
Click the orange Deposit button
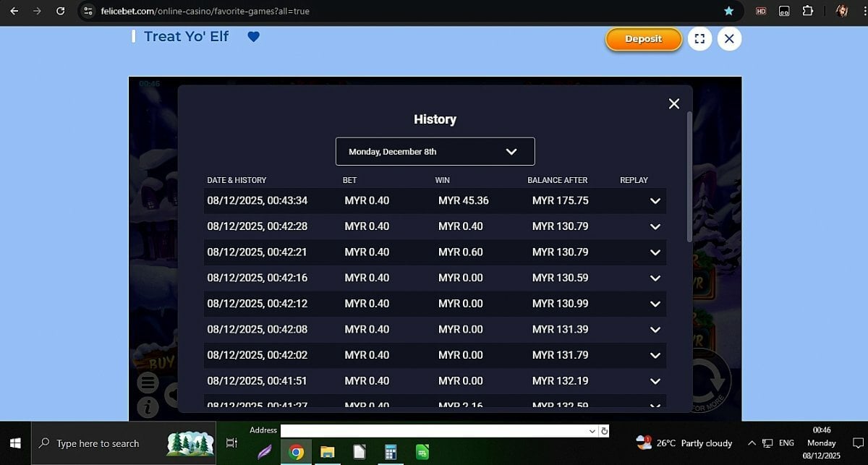(x=643, y=39)
